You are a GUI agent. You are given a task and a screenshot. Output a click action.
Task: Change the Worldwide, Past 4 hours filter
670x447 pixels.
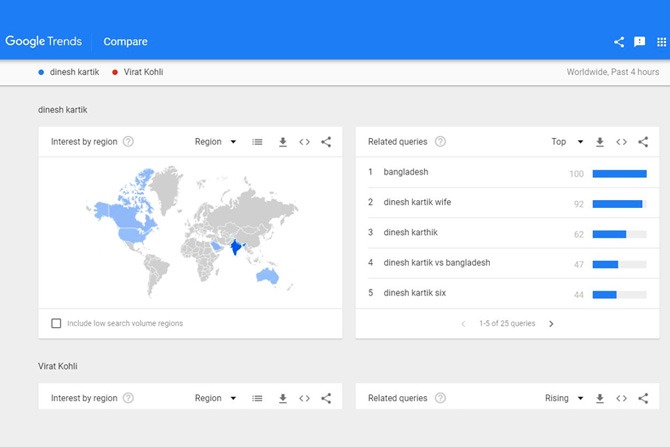[x=613, y=72]
